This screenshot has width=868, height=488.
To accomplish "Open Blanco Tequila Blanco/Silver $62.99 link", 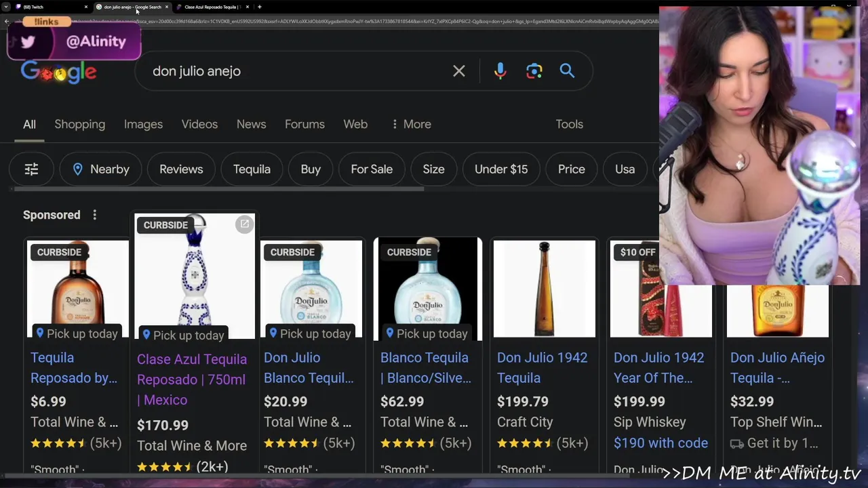I will tap(425, 367).
